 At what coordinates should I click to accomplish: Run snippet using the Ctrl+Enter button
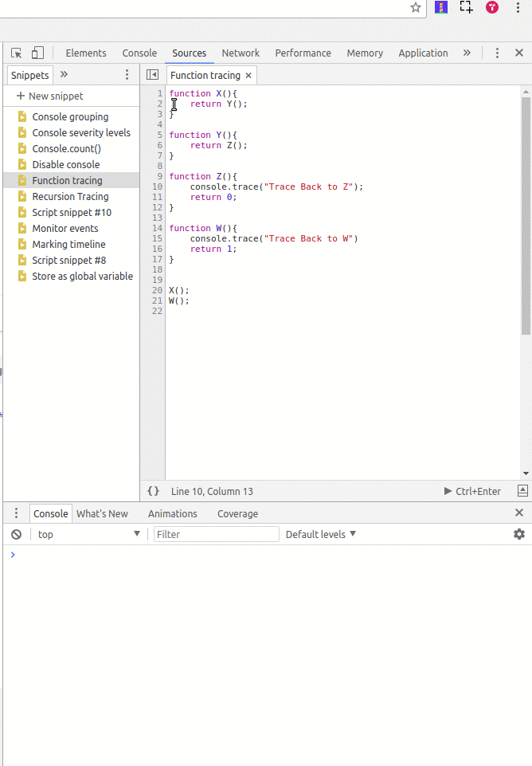pos(472,492)
